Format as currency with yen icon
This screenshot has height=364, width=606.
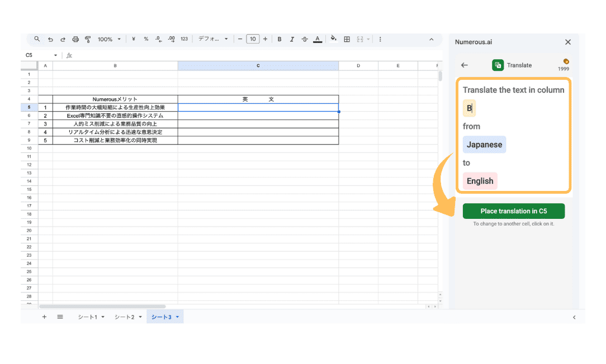click(x=134, y=39)
